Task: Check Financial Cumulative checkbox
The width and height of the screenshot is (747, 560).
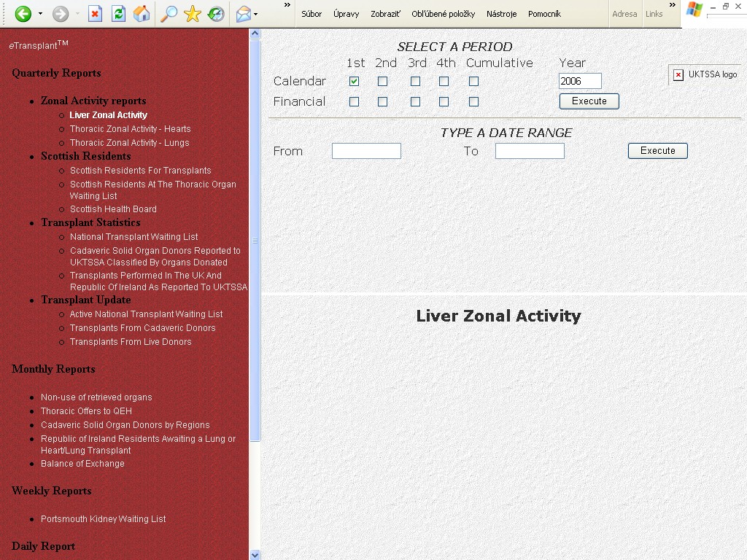Action: point(473,102)
